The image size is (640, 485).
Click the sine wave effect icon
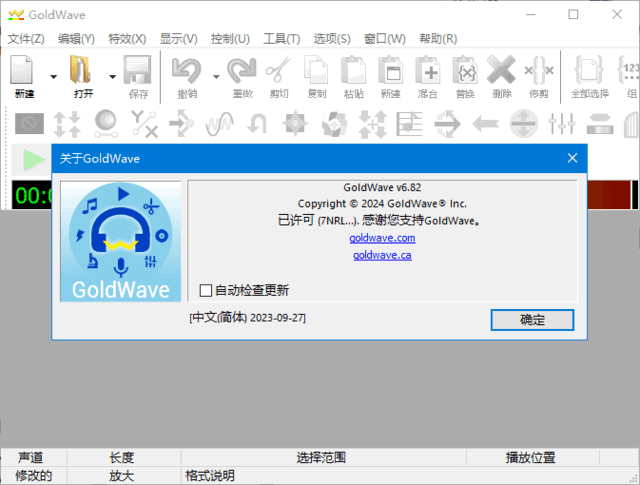coord(220,124)
